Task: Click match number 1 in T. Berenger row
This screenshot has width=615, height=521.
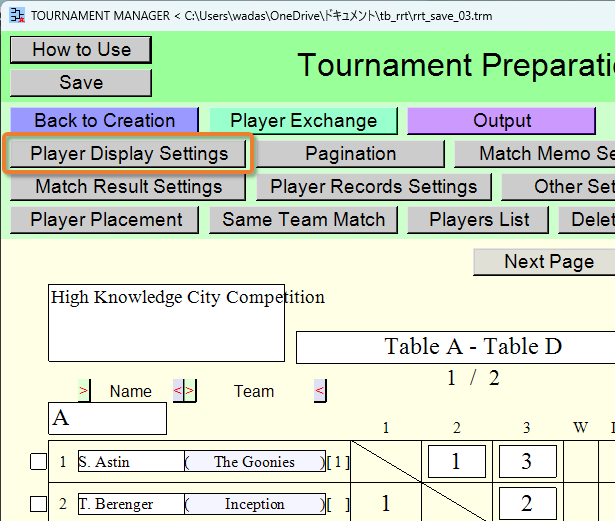Action: pyautogui.click(x=386, y=504)
